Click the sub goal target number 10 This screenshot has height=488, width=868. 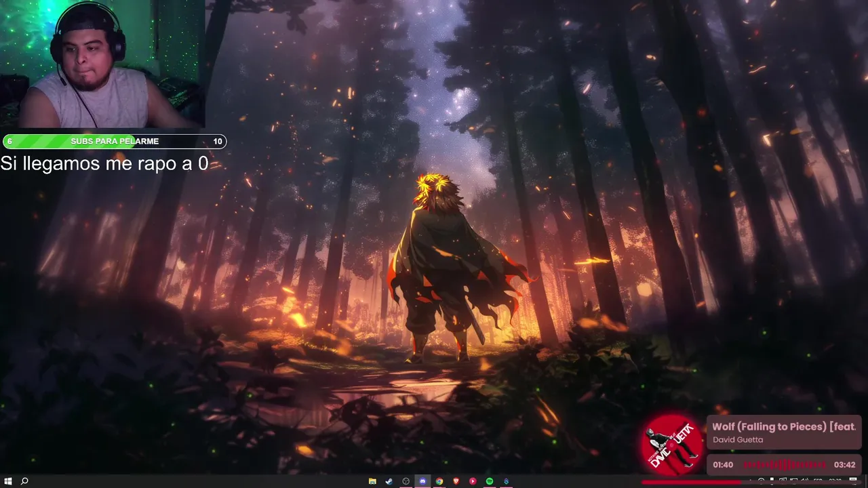(218, 141)
